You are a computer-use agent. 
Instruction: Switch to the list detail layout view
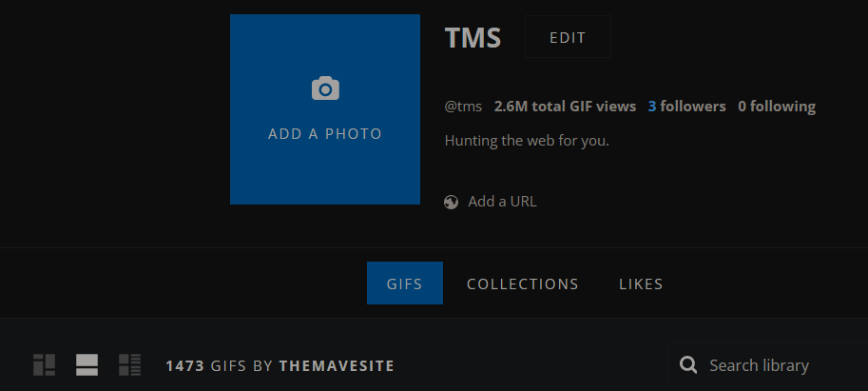(129, 364)
